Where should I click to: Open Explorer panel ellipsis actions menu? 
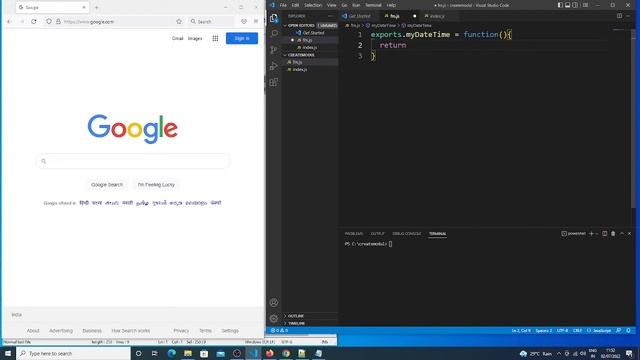point(331,16)
